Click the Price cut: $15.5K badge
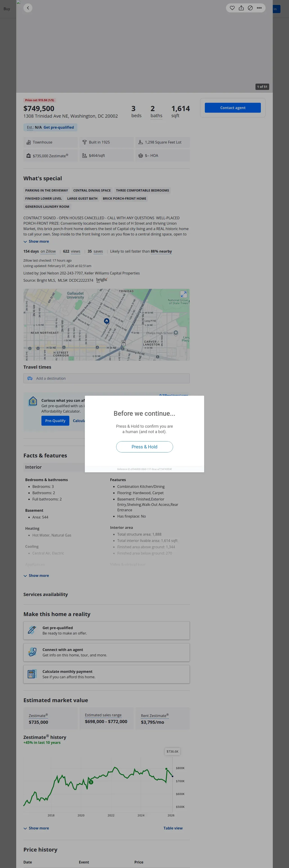This screenshot has height=868, width=289. point(39,100)
